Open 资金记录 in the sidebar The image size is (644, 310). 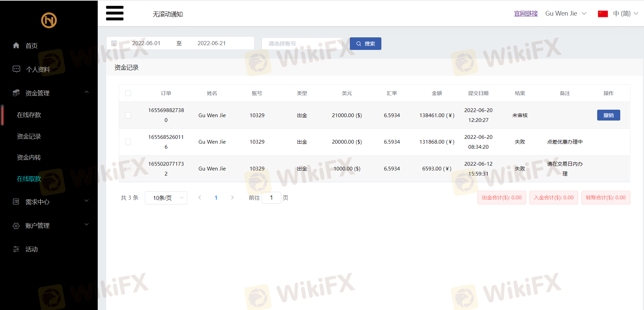pos(29,136)
